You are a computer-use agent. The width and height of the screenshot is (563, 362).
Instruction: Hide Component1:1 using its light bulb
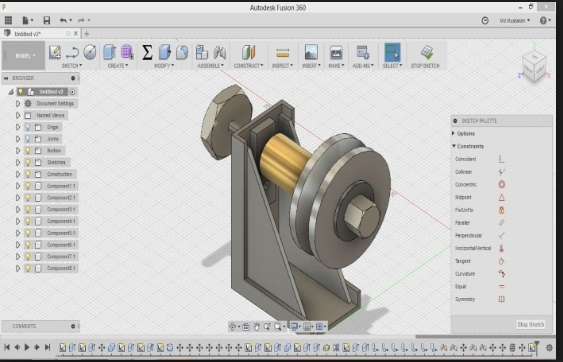[28, 186]
